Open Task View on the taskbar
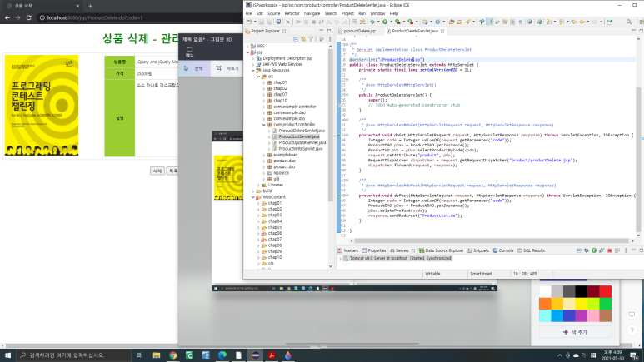This screenshot has height=362, width=644. 139,355
